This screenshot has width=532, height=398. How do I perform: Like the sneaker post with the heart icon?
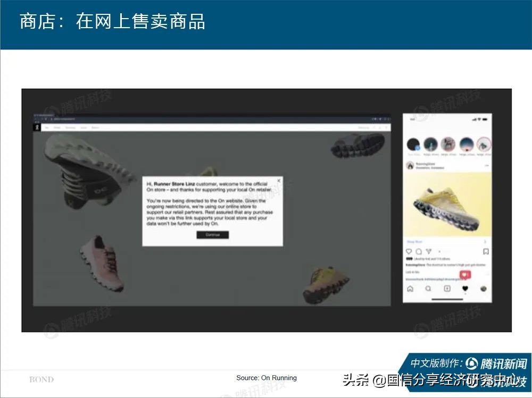coord(409,251)
